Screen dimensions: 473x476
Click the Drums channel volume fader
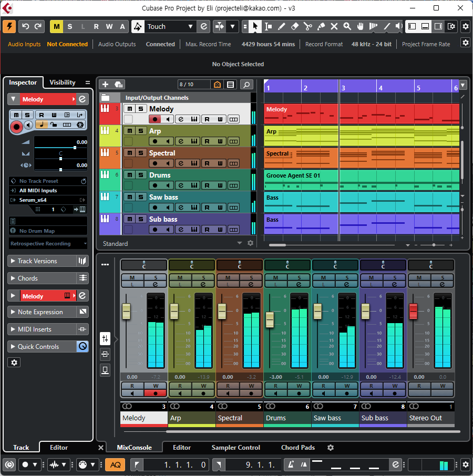pyautogui.click(x=270, y=319)
